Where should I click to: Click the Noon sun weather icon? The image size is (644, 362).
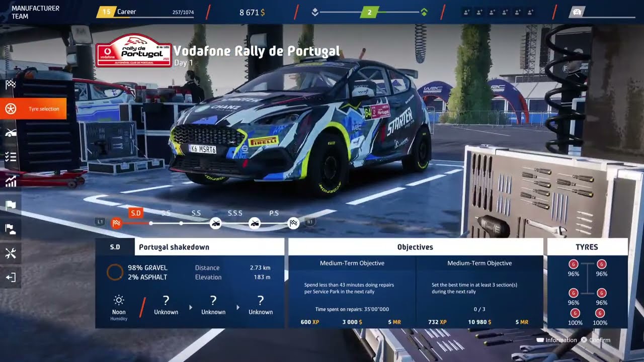[119, 300]
